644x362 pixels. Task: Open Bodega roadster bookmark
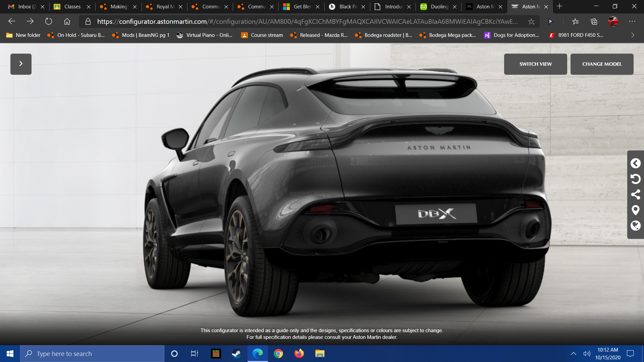(x=383, y=35)
